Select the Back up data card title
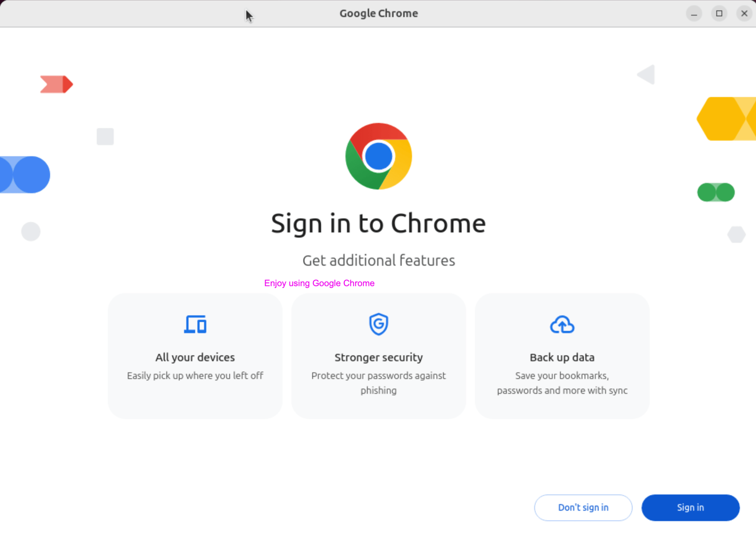The width and height of the screenshot is (756, 537). tap(562, 357)
